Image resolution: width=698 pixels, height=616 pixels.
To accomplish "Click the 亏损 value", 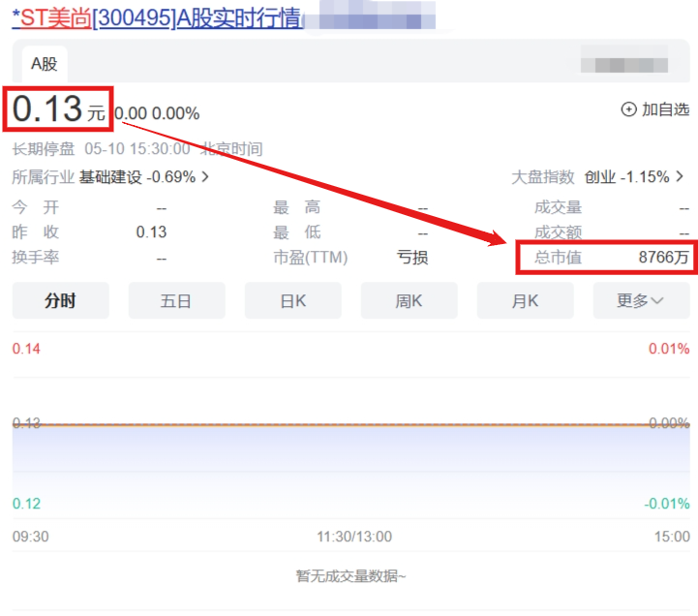I will click(412, 257).
